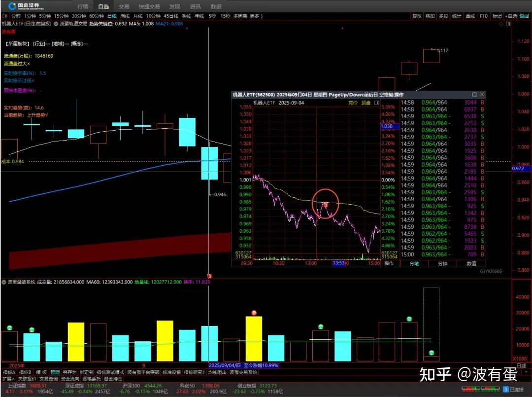Click the connection status icon labeled 已连接
The image size is (532, 397).
point(505,389)
